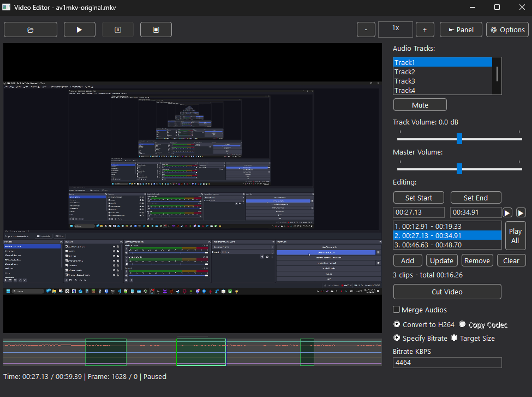Open a video file with folder icon
This screenshot has height=397, width=532.
pyautogui.click(x=30, y=29)
